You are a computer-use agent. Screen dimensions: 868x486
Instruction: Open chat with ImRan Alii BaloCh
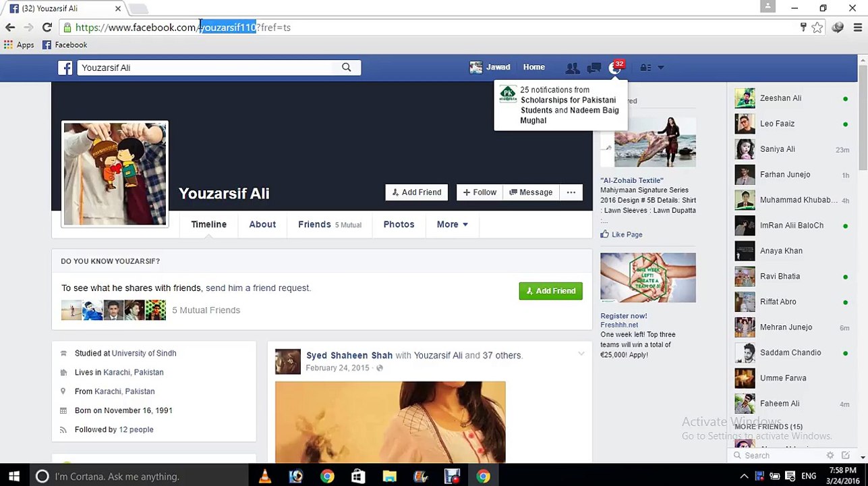(792, 225)
